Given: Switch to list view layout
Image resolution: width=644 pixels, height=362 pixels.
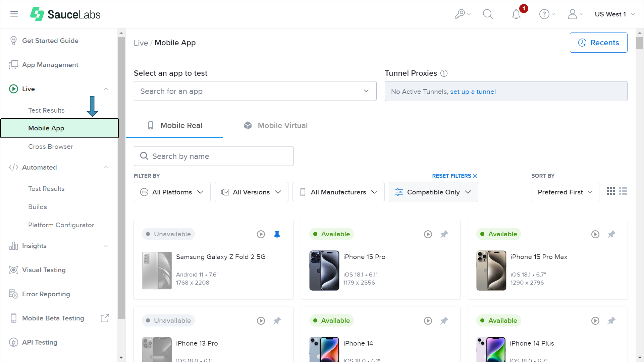Looking at the screenshot, I should 623,191.
